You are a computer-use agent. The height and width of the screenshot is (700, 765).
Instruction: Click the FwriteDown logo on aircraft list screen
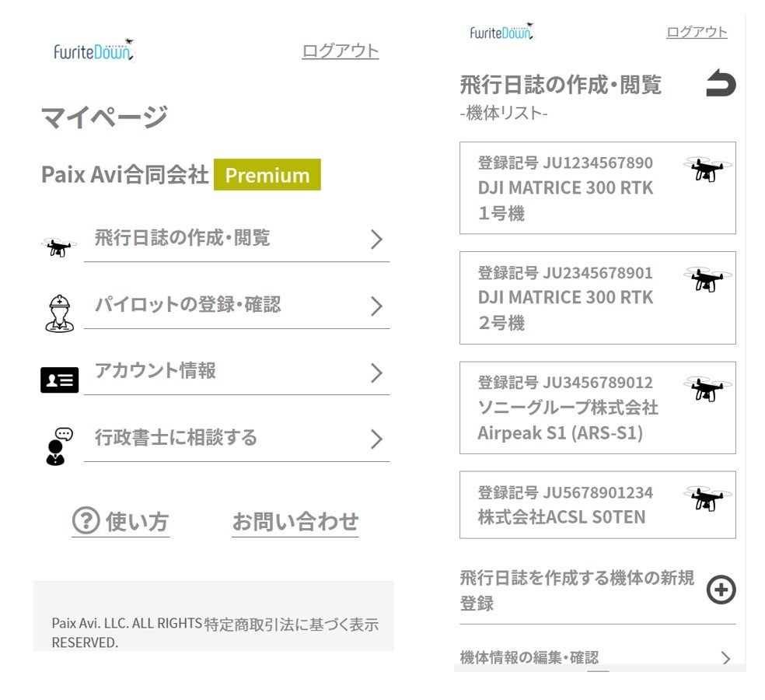point(501,32)
